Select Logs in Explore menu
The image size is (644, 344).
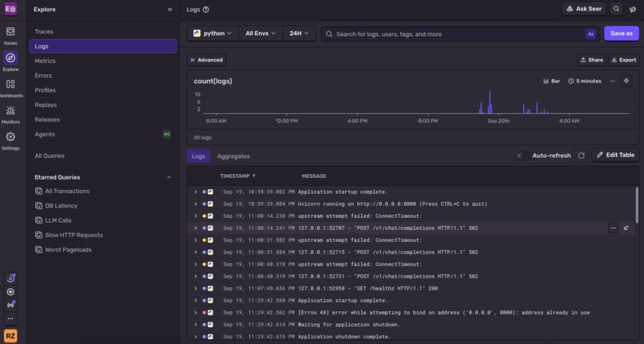pos(103,46)
